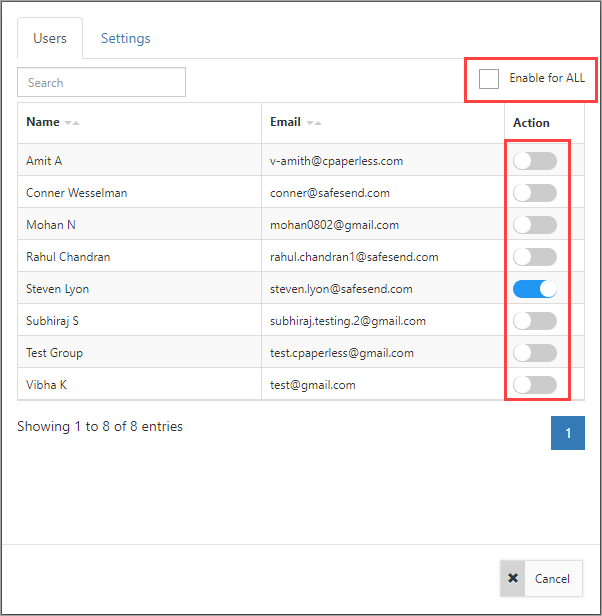Image resolution: width=602 pixels, height=616 pixels.
Task: Enable the toggle for Conner Wesselman
Action: [534, 193]
